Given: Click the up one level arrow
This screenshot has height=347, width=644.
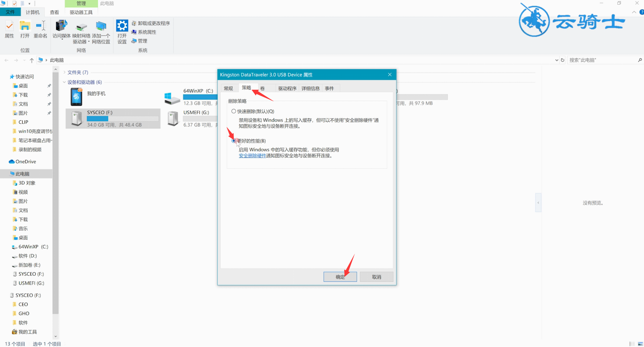Looking at the screenshot, I should click(32, 60).
